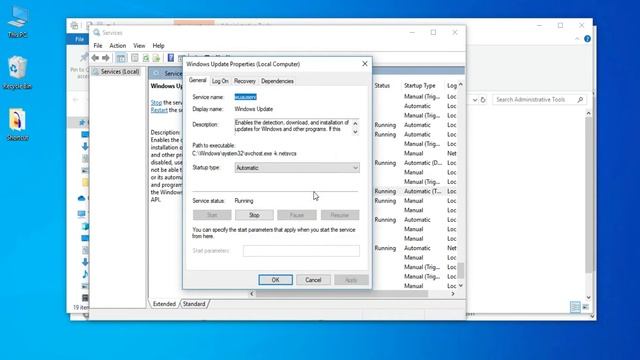Screen dimensions: 640x360
Task: Select the headphone app desktop icon
Action: pos(18,125)
